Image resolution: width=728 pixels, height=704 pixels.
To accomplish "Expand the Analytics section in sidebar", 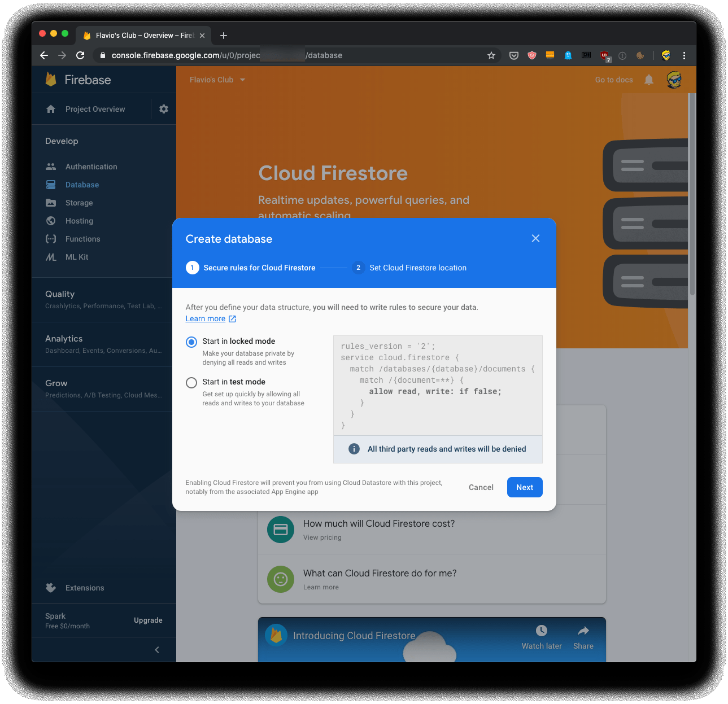I will [x=64, y=339].
